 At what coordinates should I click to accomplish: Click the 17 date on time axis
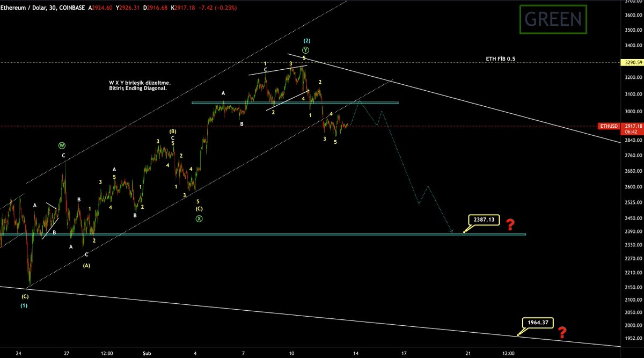pyautogui.click(x=404, y=354)
